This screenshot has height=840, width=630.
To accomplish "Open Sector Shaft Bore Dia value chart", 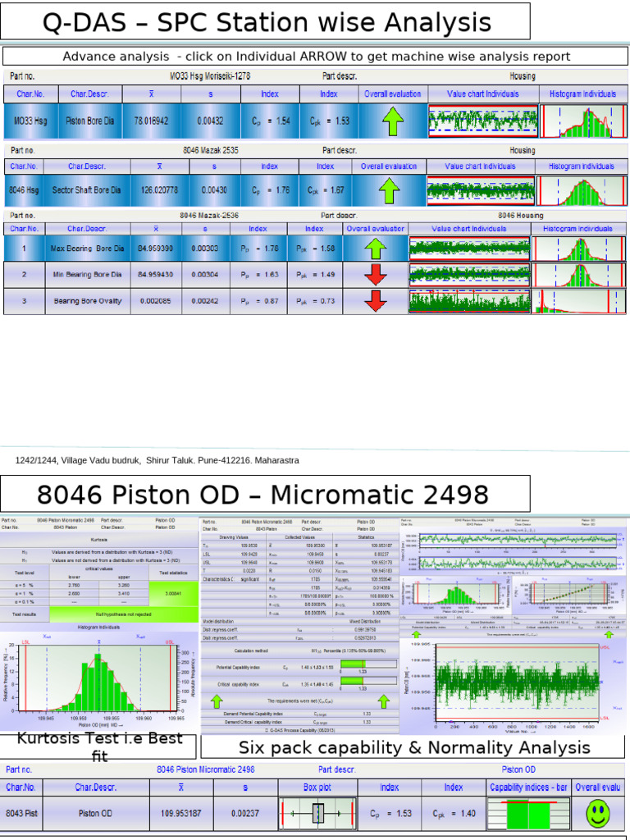I will pyautogui.click(x=481, y=190).
